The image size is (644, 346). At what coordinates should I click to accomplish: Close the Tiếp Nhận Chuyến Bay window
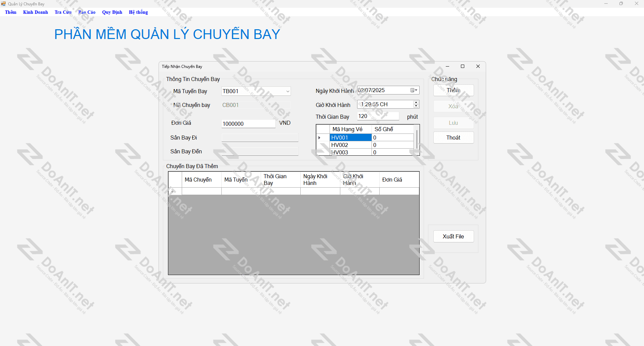coord(478,66)
